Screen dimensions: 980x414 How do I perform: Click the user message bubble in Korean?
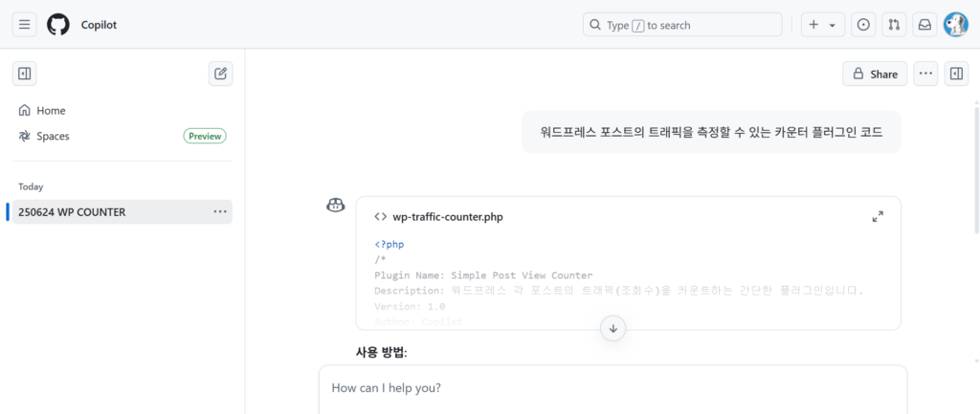[x=711, y=132]
